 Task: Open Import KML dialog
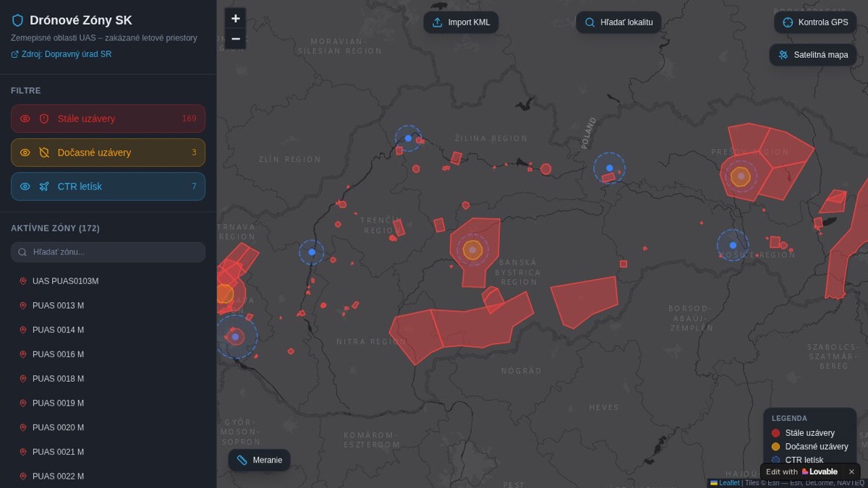coord(461,22)
